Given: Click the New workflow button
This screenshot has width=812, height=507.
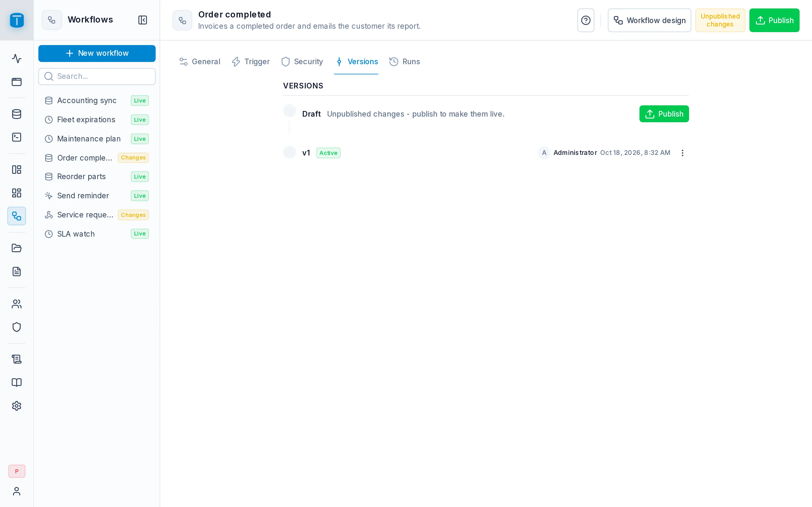Looking at the screenshot, I should [x=97, y=53].
